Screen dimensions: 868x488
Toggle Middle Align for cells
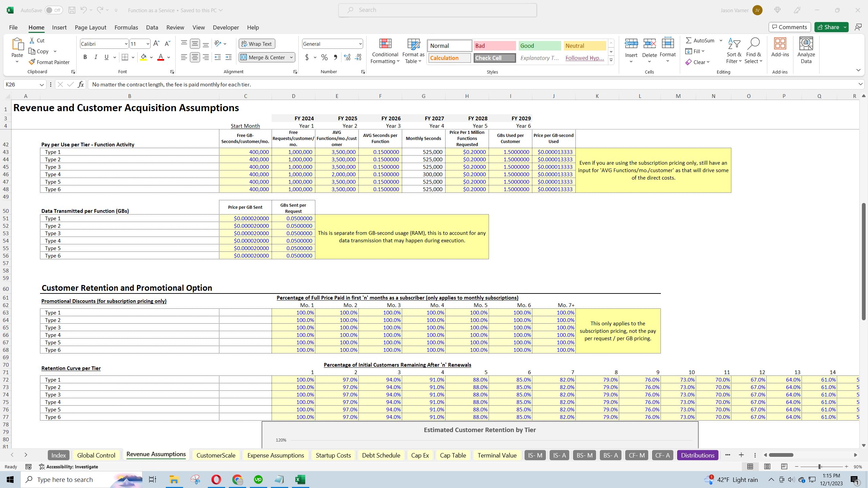click(195, 43)
